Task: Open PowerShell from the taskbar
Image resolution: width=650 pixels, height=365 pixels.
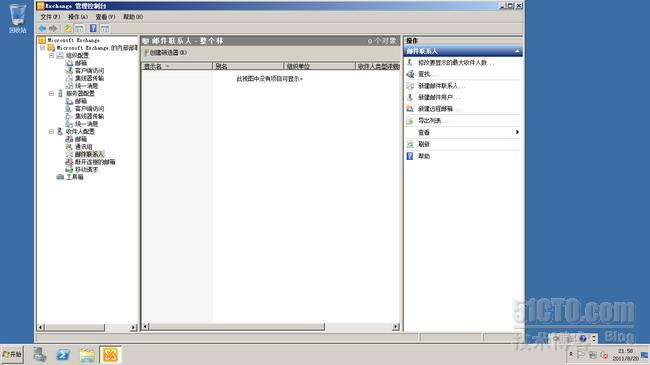Action: 63,355
